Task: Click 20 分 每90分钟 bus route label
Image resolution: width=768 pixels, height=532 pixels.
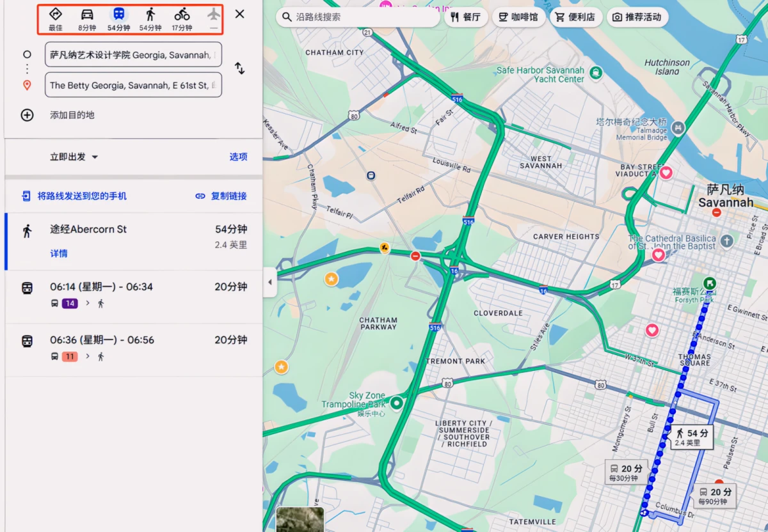Action: [716, 496]
